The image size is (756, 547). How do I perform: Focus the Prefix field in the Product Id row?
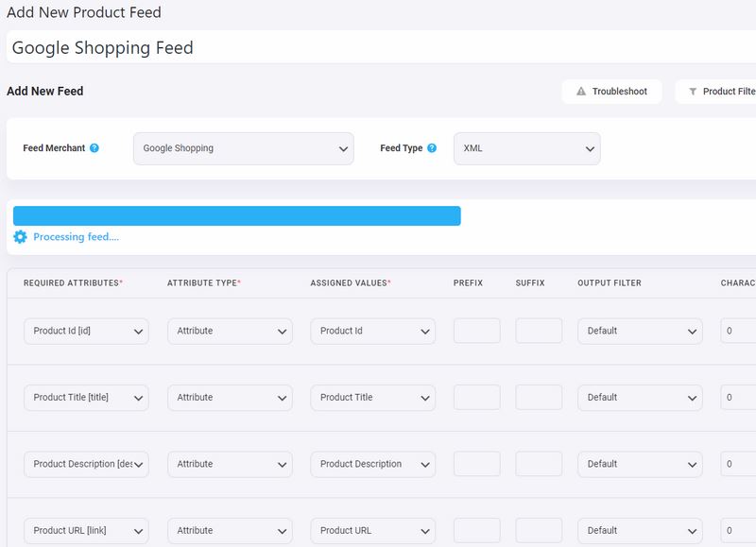coord(477,331)
